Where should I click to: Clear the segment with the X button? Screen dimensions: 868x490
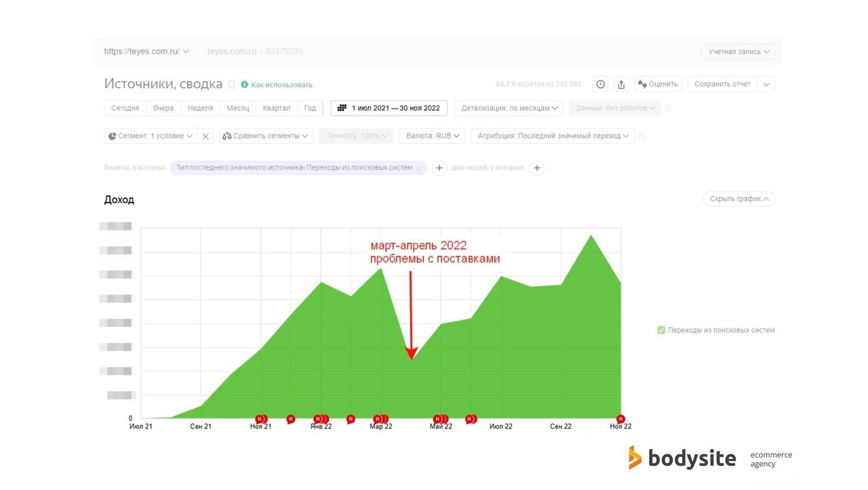(x=205, y=136)
